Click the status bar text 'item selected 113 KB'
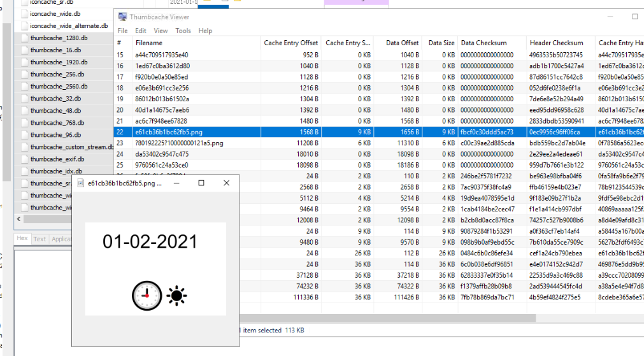This screenshot has width=644, height=356. (273, 330)
